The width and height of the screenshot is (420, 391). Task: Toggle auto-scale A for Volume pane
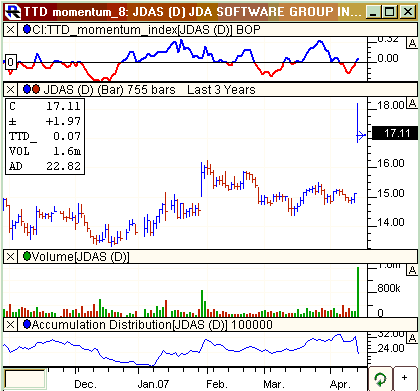click(412, 270)
